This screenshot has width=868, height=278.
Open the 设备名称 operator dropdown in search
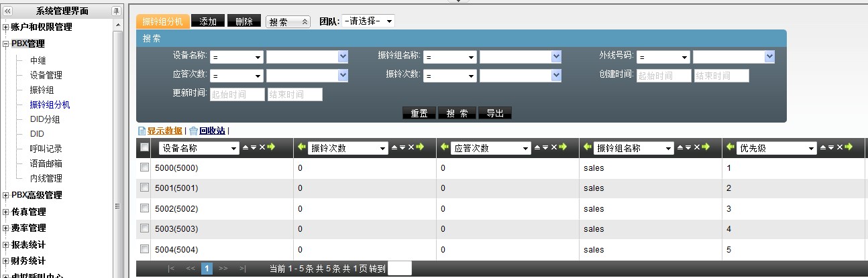click(x=237, y=58)
